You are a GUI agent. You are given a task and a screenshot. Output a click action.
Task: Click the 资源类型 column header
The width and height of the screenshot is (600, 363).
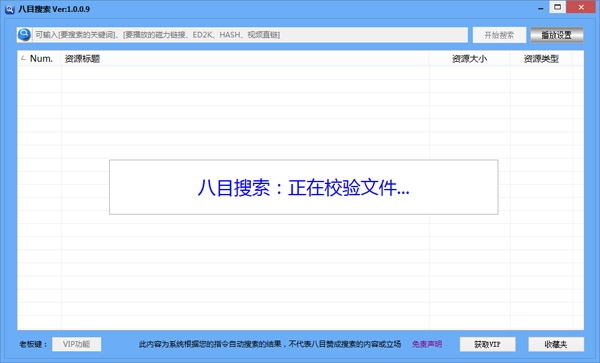point(541,59)
